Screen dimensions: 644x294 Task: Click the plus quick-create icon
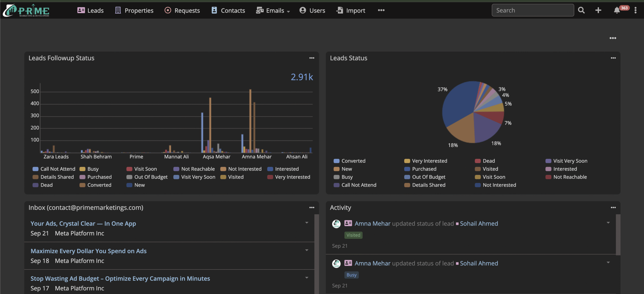pyautogui.click(x=598, y=10)
